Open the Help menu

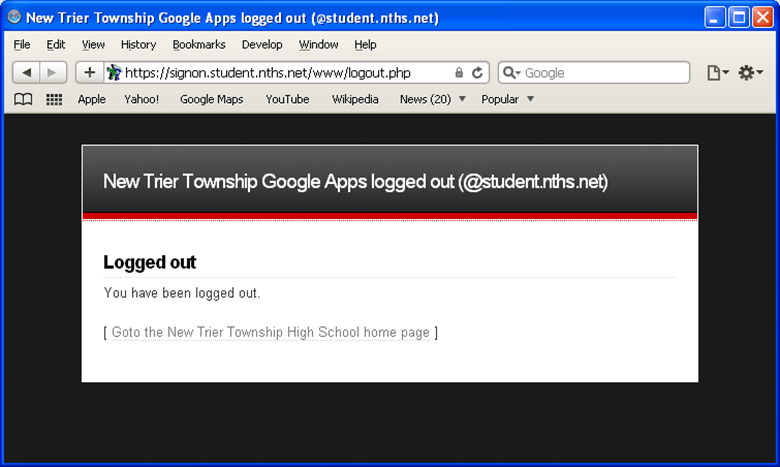365,45
